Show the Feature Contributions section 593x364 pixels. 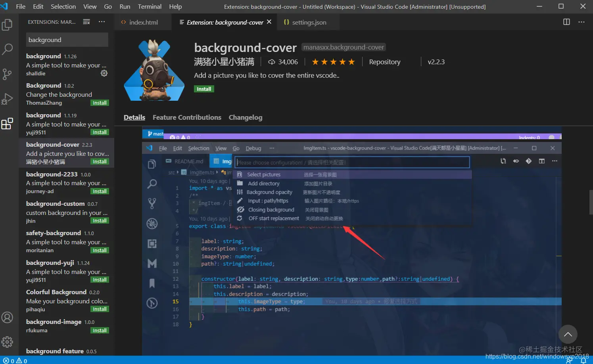(x=187, y=117)
